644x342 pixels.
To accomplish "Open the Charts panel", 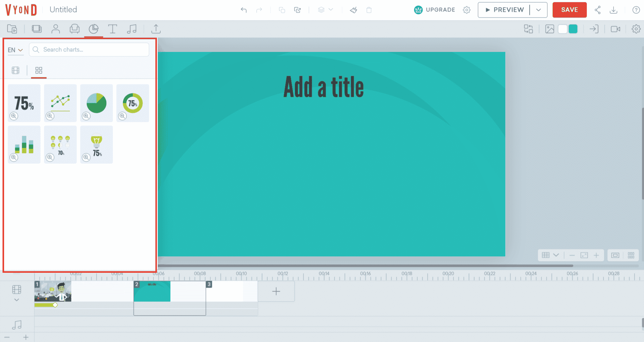I will pyautogui.click(x=94, y=29).
